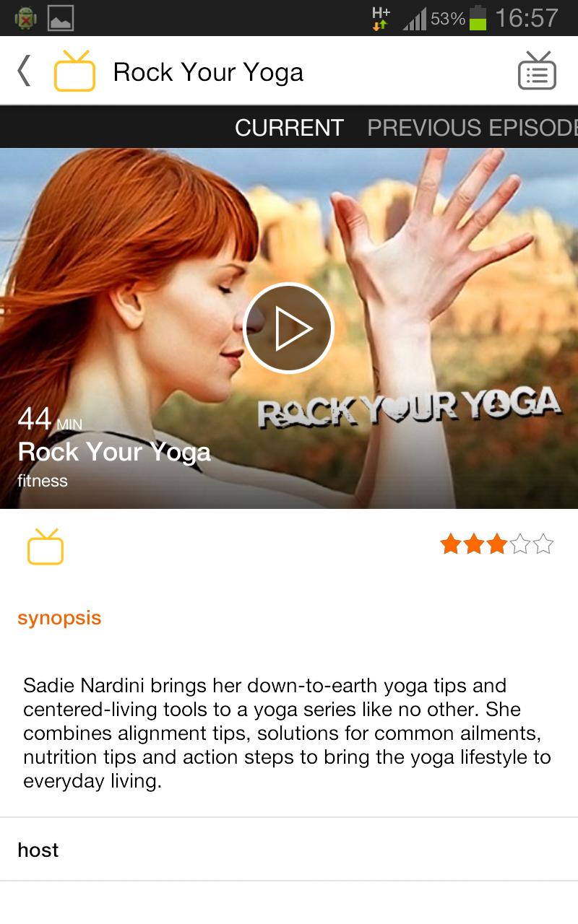Open the TV guide list icon

pos(537,71)
